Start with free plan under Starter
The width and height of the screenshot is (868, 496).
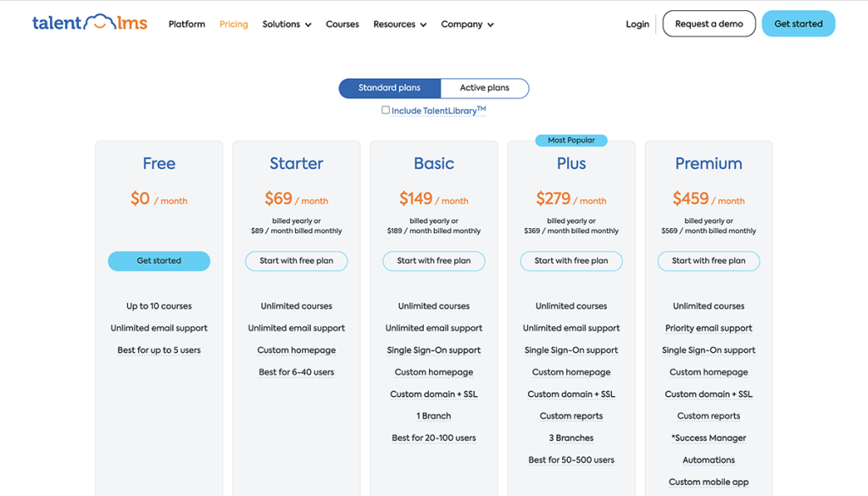296,261
